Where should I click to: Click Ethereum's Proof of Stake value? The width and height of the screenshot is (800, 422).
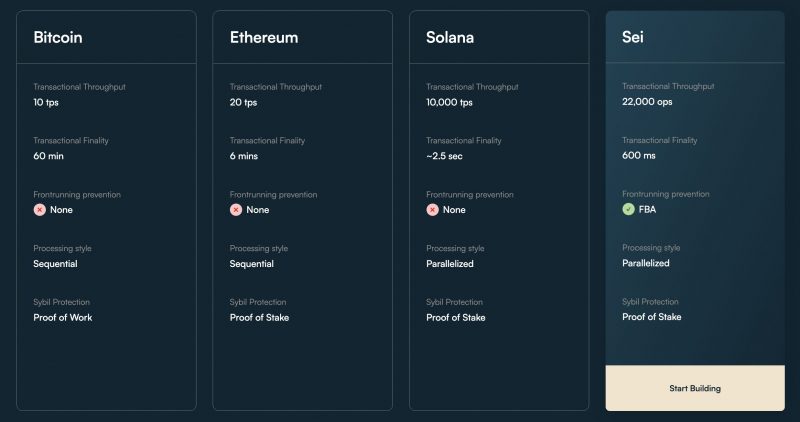(259, 317)
